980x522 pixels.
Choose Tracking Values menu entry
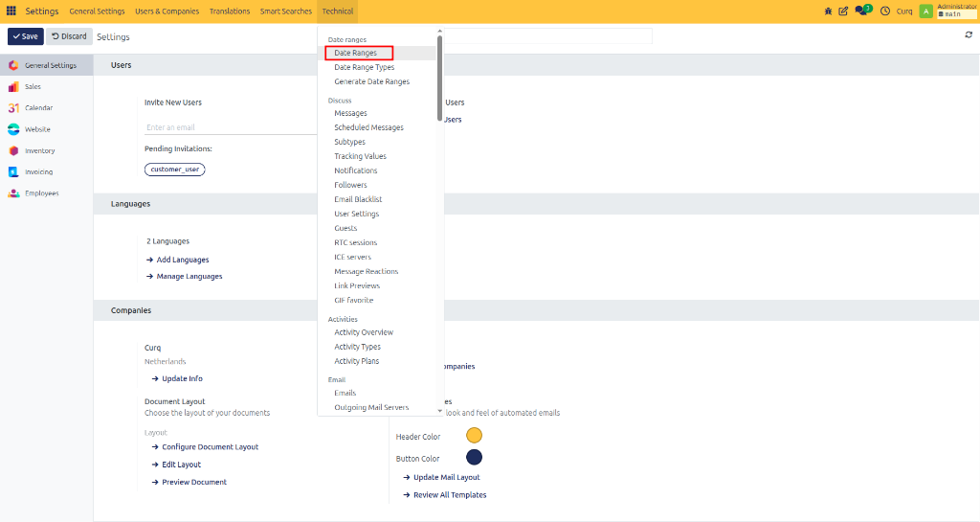tap(360, 156)
